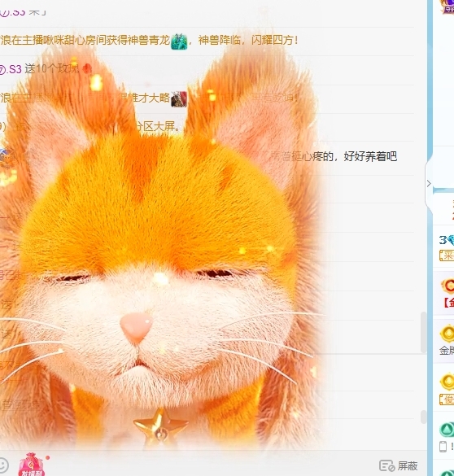
Task: Click the red-gold ring medal icon
Action: point(448,286)
